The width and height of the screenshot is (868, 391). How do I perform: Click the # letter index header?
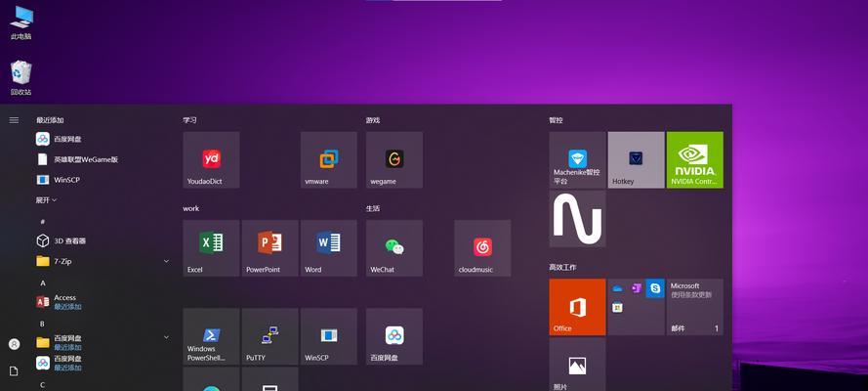point(43,222)
